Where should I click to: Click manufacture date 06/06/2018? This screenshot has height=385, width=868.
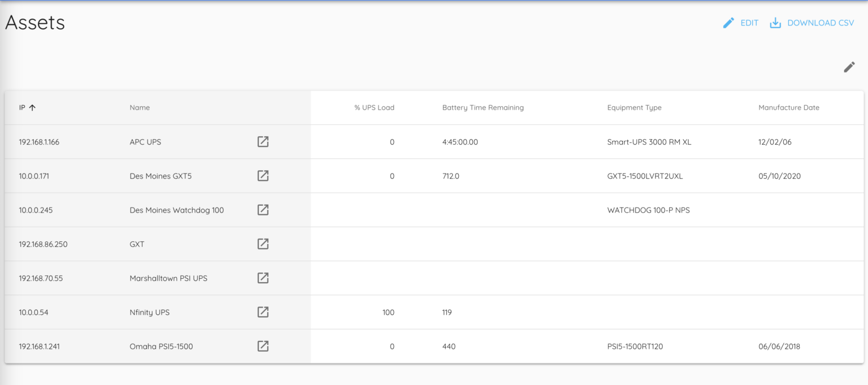coord(779,346)
